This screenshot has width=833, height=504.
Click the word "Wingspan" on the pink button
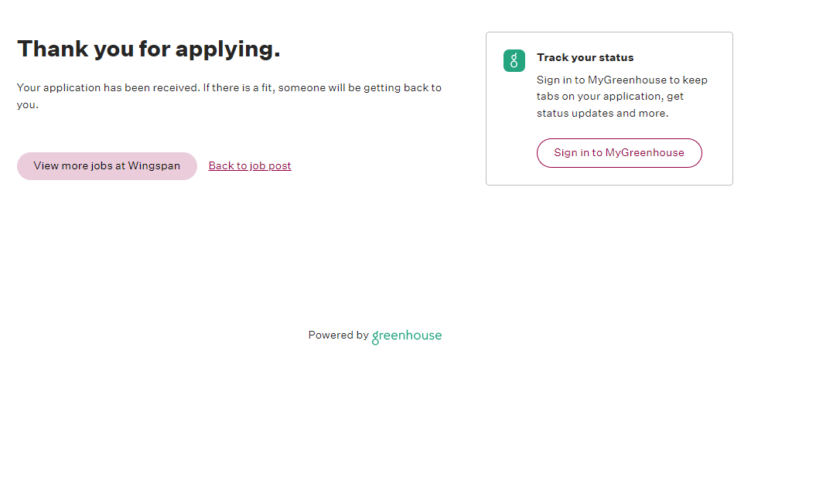pos(154,166)
